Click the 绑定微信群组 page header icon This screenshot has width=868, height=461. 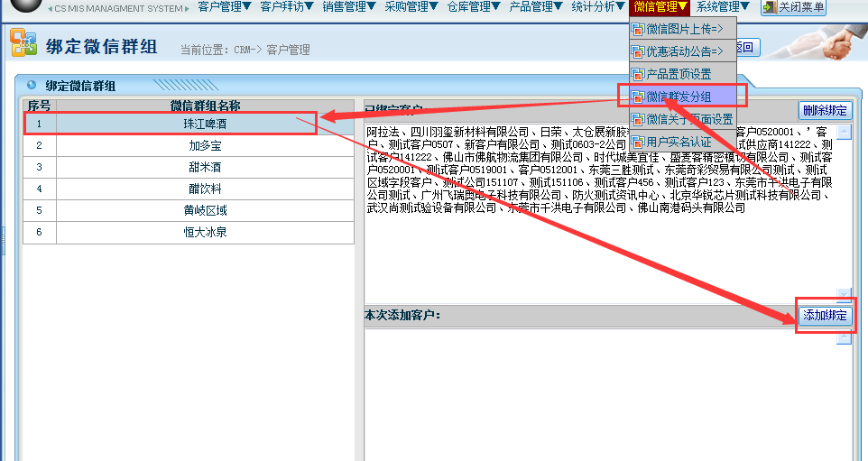(23, 43)
